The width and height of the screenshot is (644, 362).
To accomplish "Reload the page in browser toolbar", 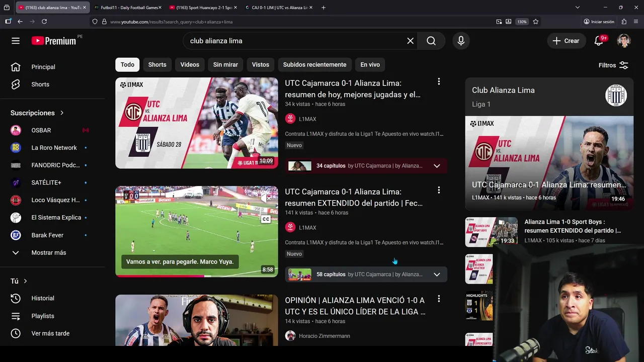I will pyautogui.click(x=44, y=22).
